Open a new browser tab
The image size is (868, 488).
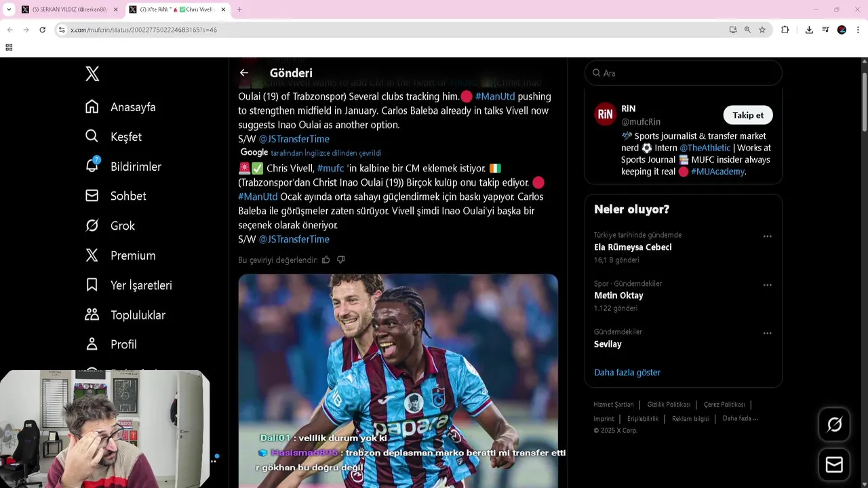[239, 9]
